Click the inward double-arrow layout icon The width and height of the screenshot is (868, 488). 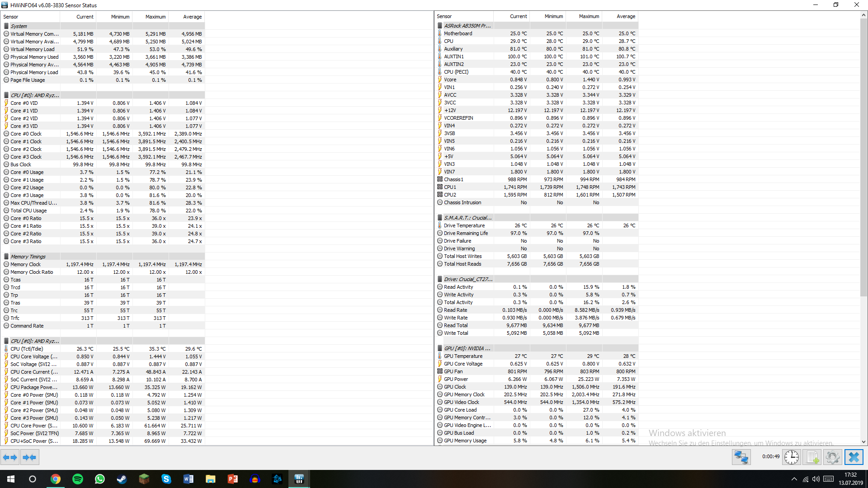point(29,457)
